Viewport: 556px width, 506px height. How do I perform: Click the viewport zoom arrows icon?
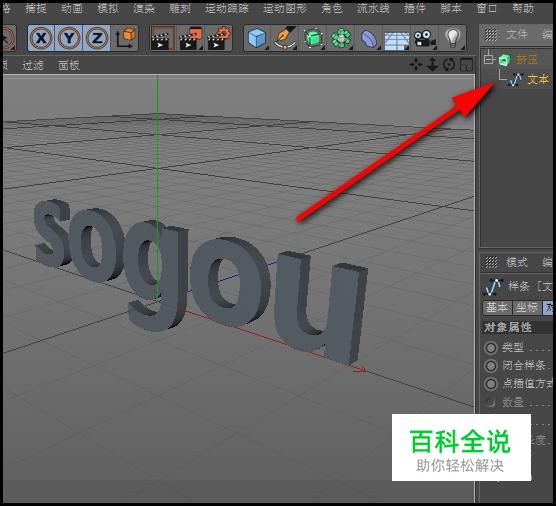pyautogui.click(x=432, y=65)
